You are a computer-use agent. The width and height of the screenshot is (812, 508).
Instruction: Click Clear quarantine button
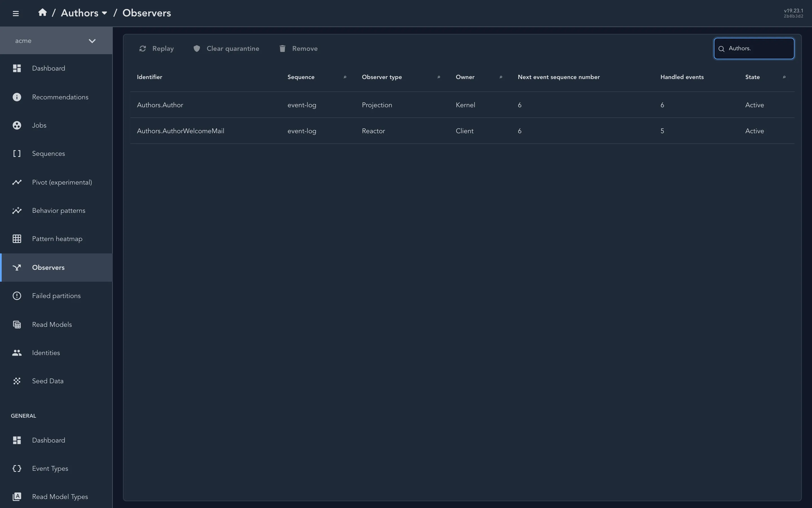226,49
